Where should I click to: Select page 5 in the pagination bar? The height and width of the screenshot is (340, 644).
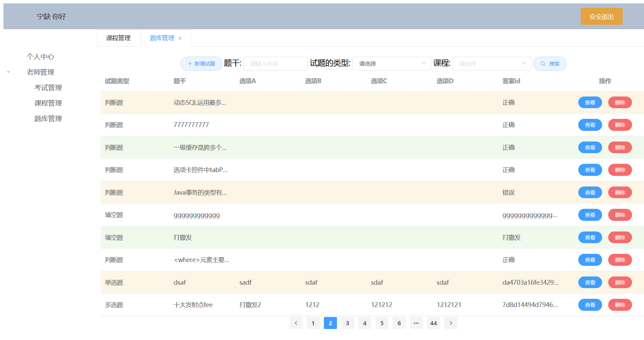(x=382, y=323)
